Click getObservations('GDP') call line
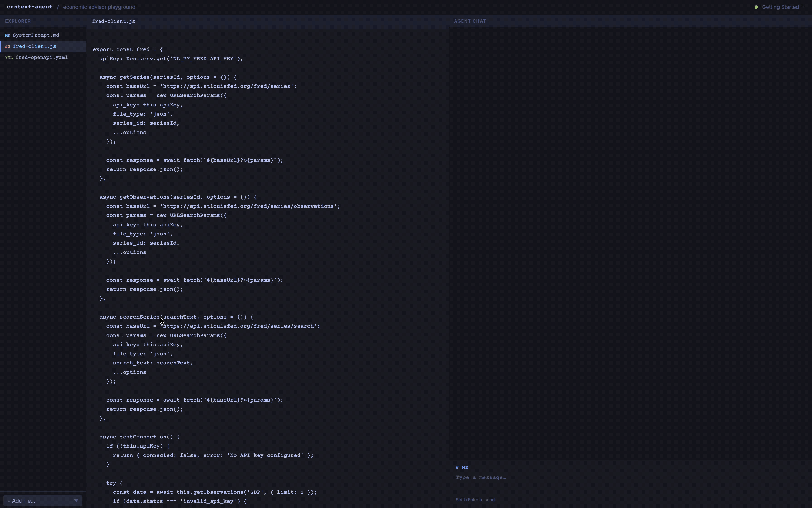 click(x=215, y=492)
